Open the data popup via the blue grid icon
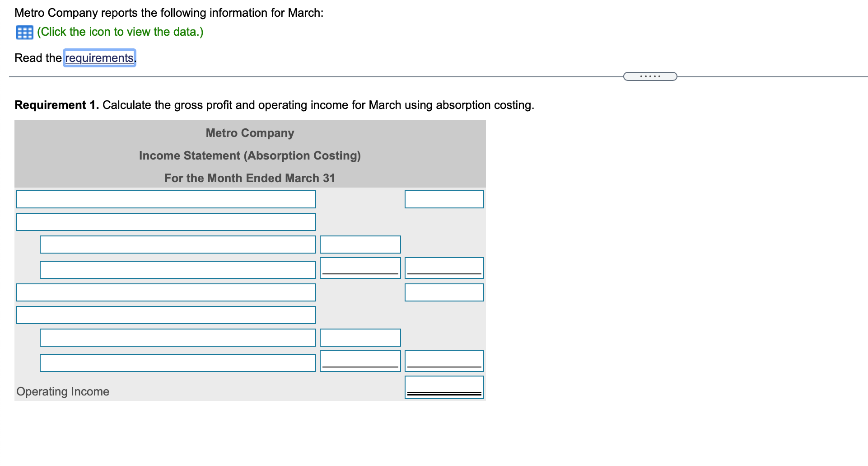Screen dimensions: 868x466 pos(24,32)
